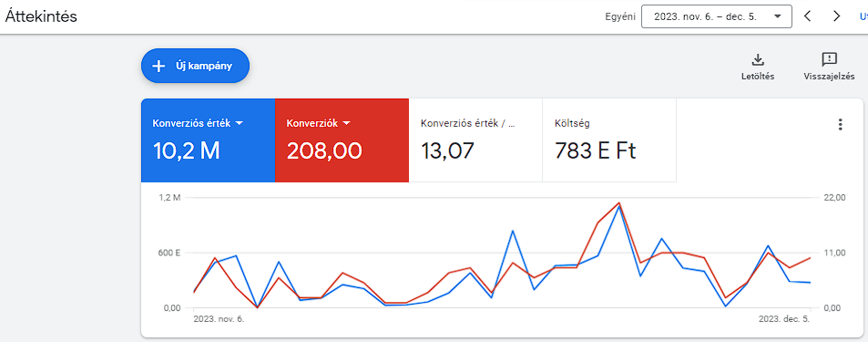Expand the date range dropdown arrow
The width and height of the screenshot is (868, 342).
(778, 16)
